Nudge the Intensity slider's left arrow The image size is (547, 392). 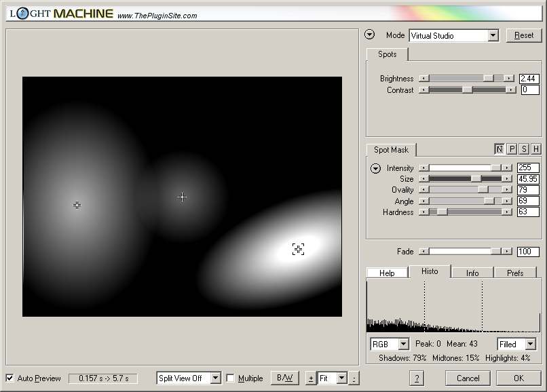[x=424, y=168]
